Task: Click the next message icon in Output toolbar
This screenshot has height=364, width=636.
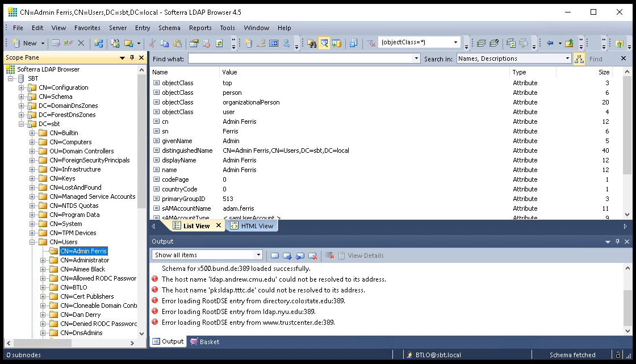Action: (287, 256)
